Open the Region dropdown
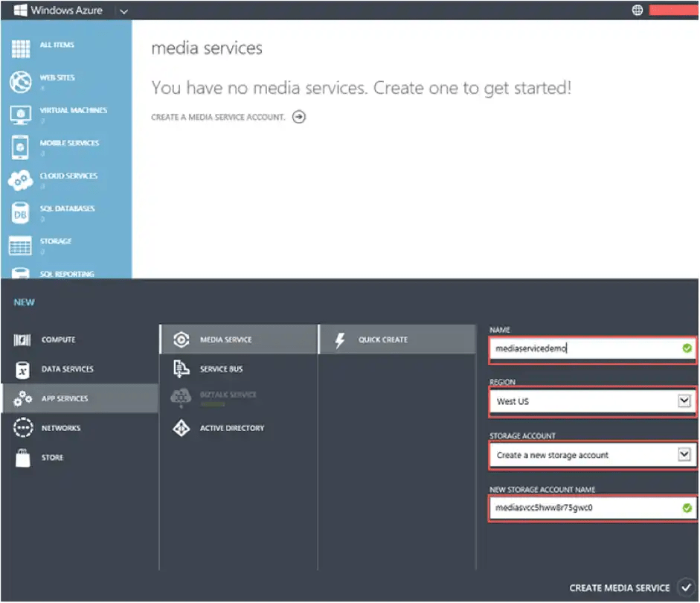This screenshot has width=700, height=603. [x=591, y=401]
